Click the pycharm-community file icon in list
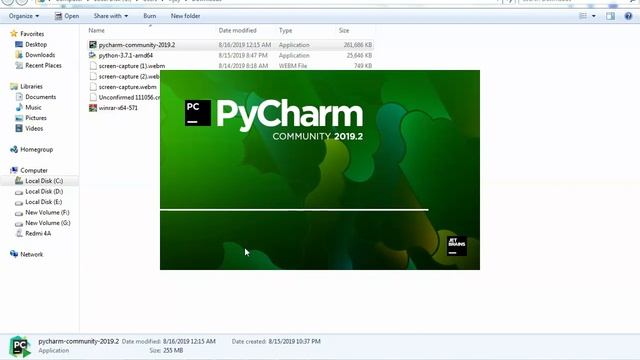The image size is (640, 360). (93, 45)
